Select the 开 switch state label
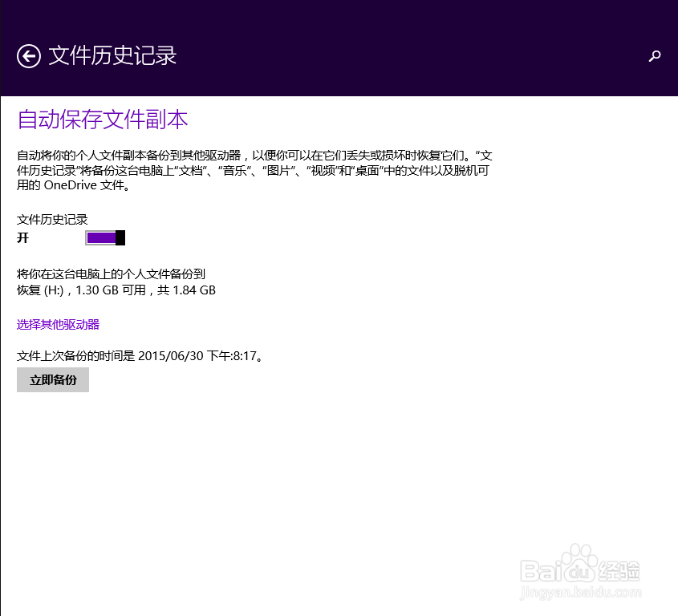Image resolution: width=678 pixels, height=616 pixels. pos(22,237)
